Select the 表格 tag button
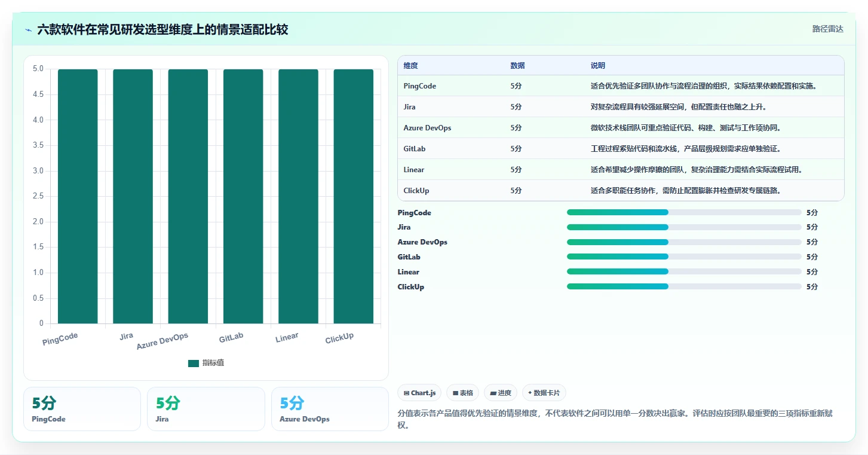Image resolution: width=868 pixels, height=455 pixels. (x=463, y=393)
